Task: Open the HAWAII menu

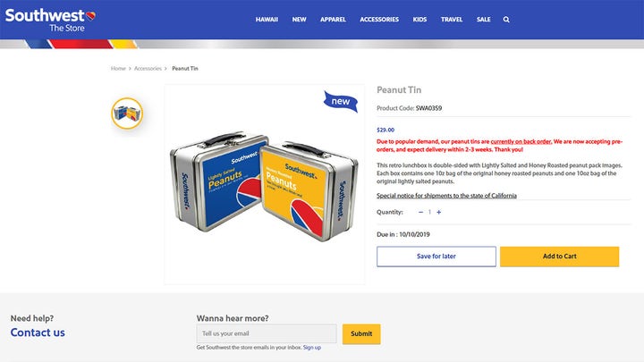Action: tap(267, 20)
